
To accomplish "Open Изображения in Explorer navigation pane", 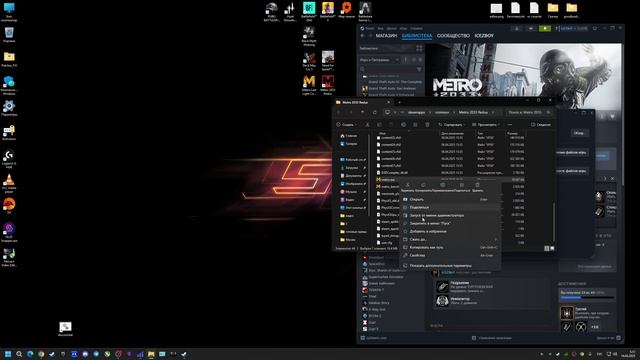I will (351, 184).
